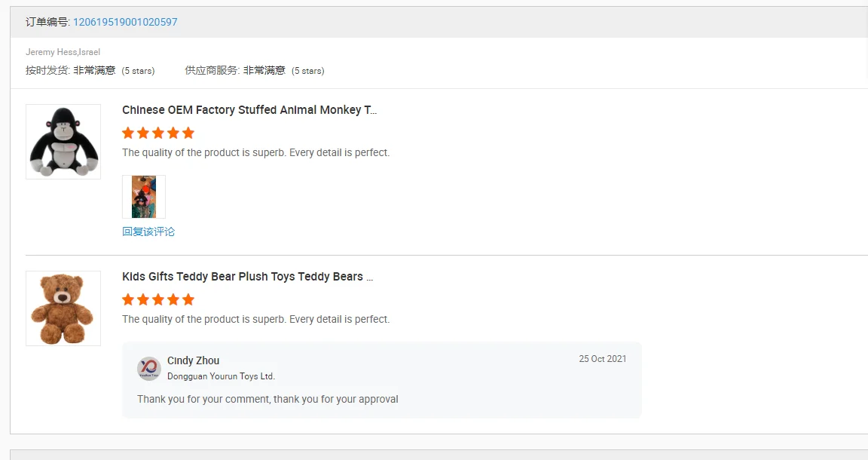View the buyer's attached review photo

[144, 197]
